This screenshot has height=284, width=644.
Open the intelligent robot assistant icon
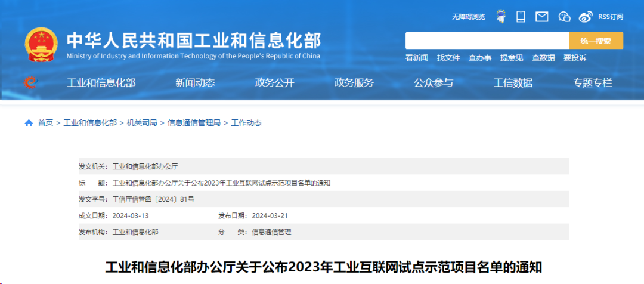click(x=501, y=17)
